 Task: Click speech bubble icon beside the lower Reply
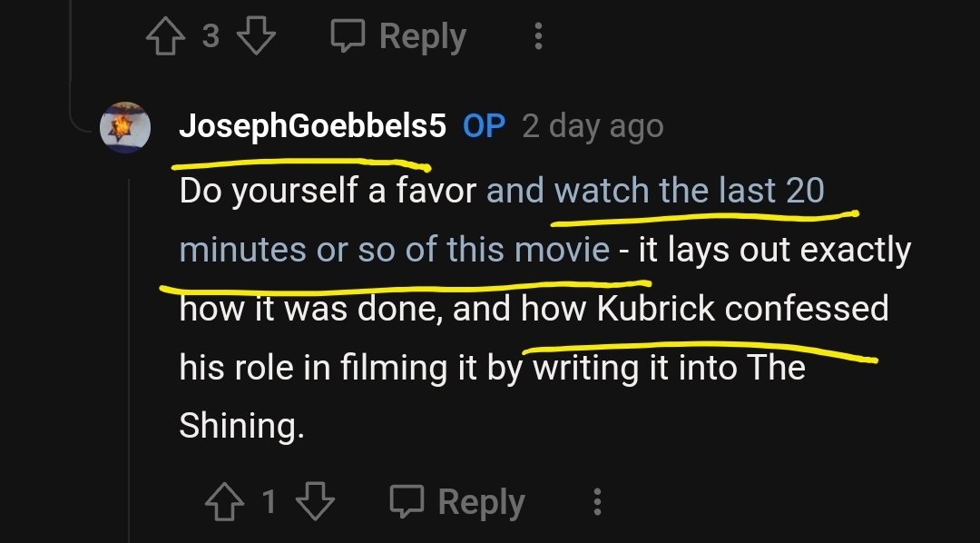pos(406,501)
